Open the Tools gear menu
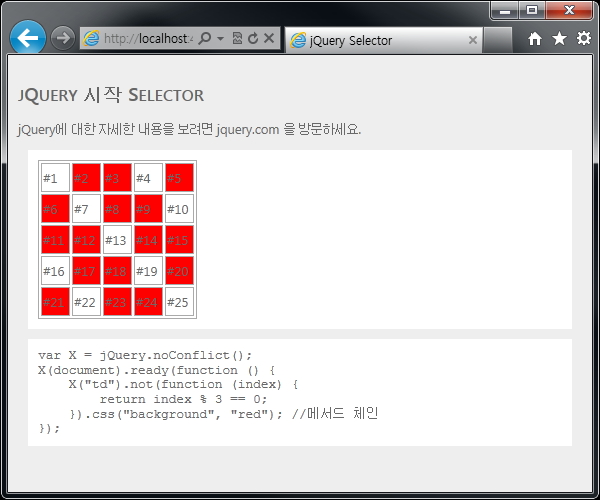Image resolution: width=600 pixels, height=500 pixels. pyautogui.click(x=584, y=38)
